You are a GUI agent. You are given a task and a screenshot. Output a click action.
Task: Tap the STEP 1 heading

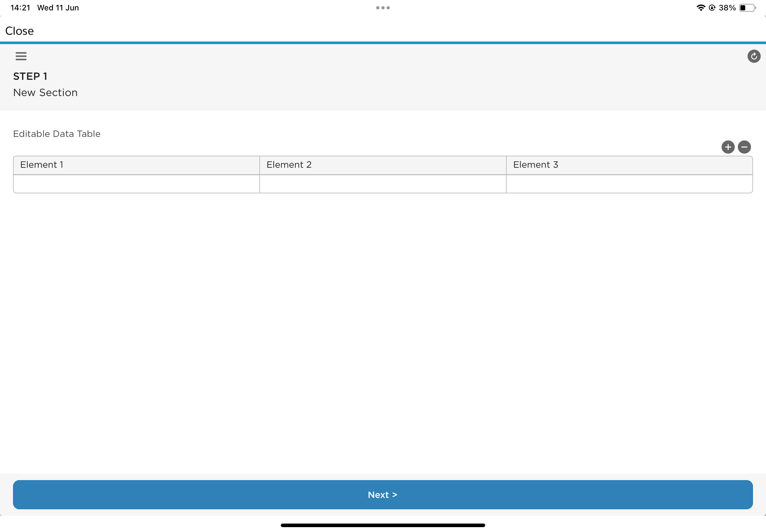coord(30,76)
